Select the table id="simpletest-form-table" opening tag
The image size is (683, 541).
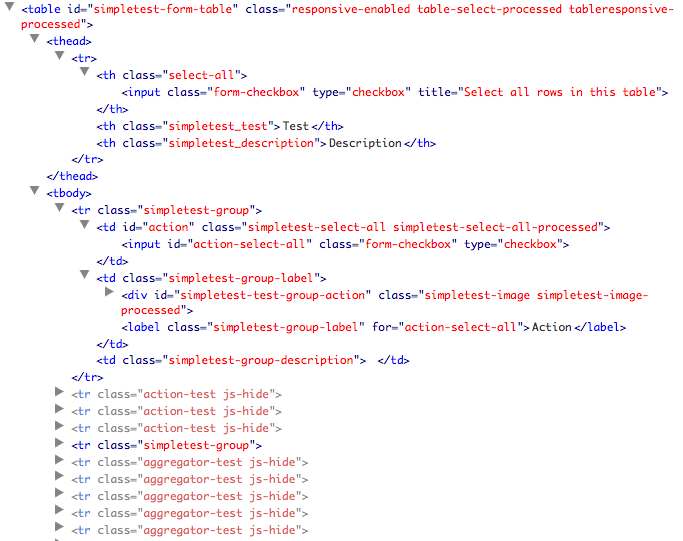tap(347, 17)
